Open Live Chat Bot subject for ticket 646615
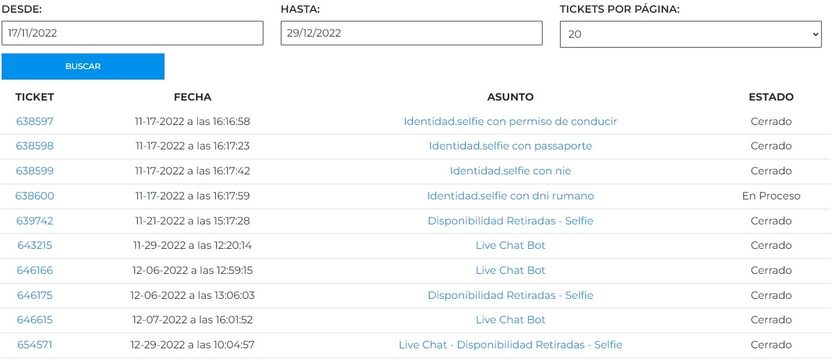 pos(511,320)
